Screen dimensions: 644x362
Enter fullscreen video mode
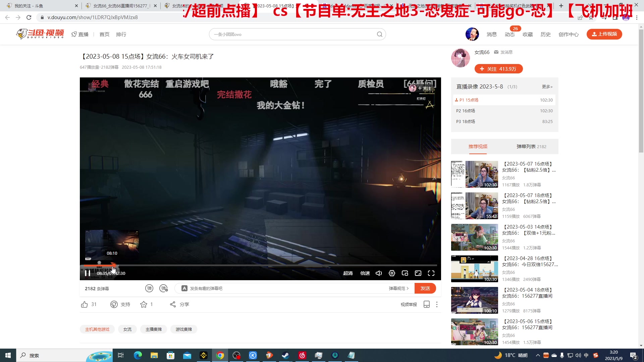(x=431, y=273)
